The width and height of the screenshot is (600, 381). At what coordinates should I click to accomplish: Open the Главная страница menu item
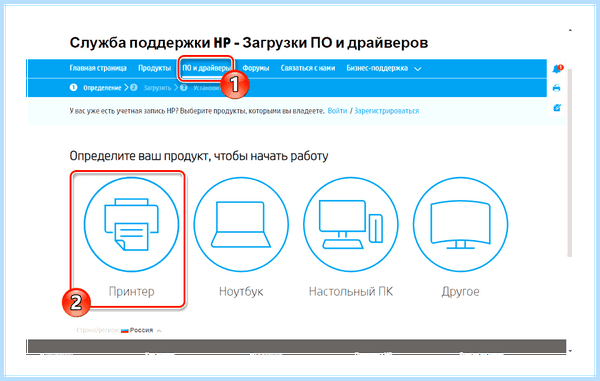[x=98, y=68]
